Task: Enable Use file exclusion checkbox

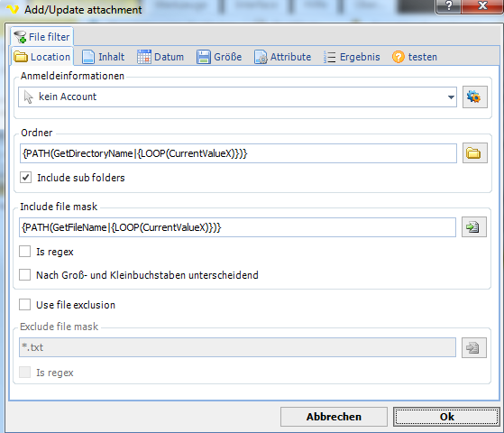Action: point(24,305)
